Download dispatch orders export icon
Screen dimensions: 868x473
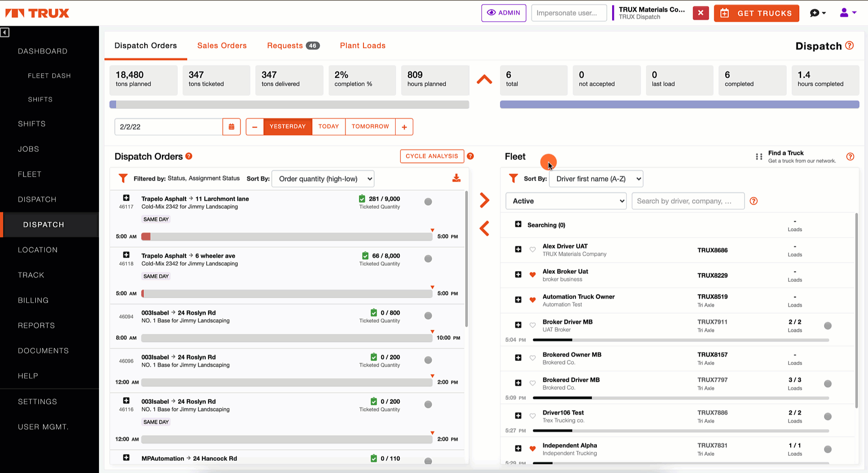pyautogui.click(x=457, y=178)
